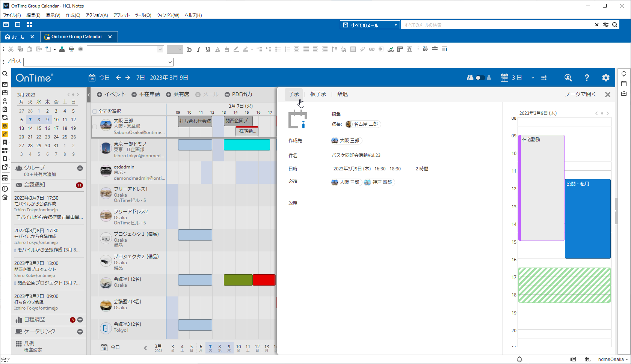Open the 作成(C) menu
The height and width of the screenshot is (364, 631).
[73, 15]
